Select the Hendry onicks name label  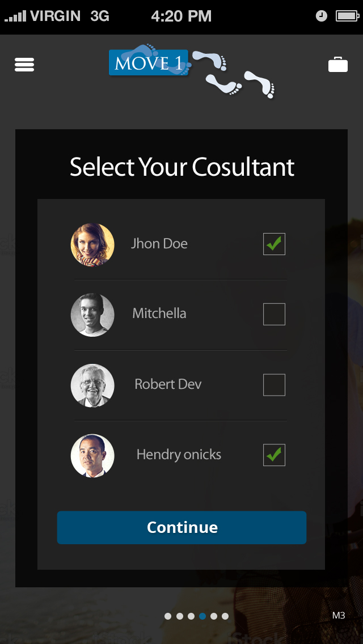179,455
